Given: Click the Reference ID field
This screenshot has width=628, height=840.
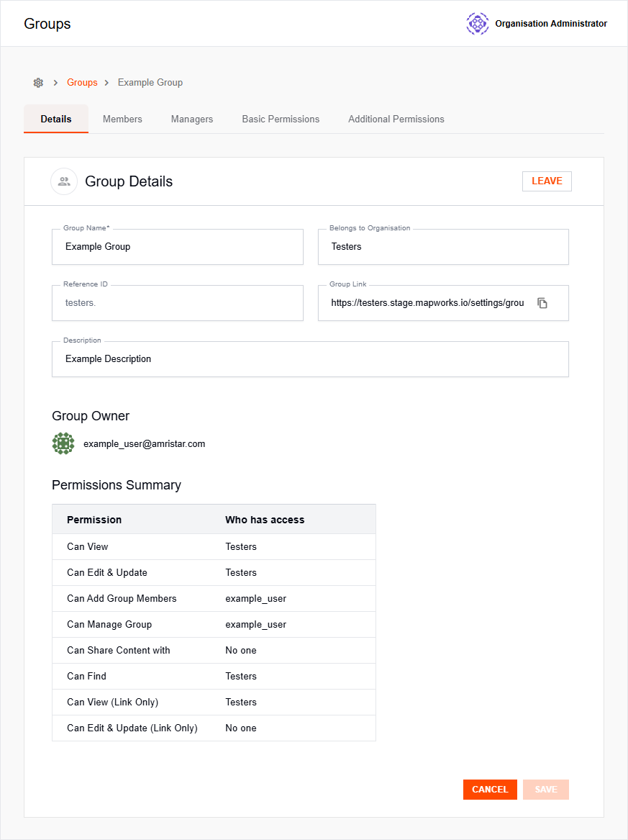Looking at the screenshot, I should pos(178,303).
